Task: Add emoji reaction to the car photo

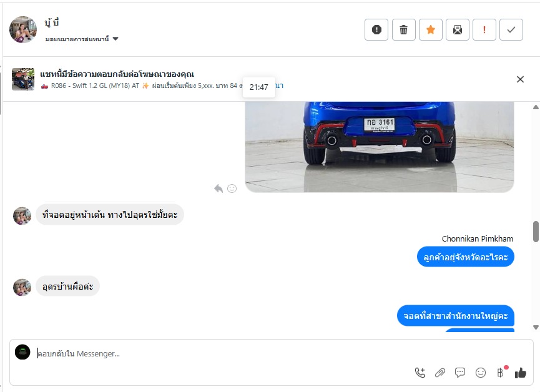Action: click(x=232, y=189)
